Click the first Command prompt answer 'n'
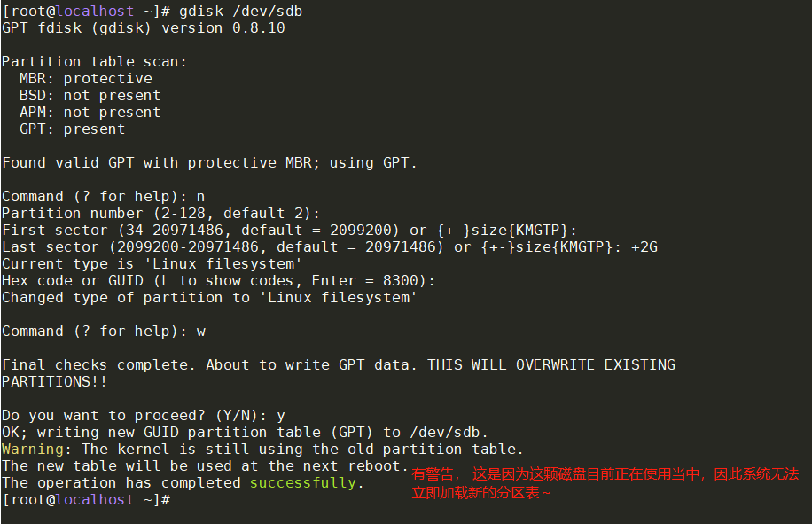812x524 pixels. [200, 197]
